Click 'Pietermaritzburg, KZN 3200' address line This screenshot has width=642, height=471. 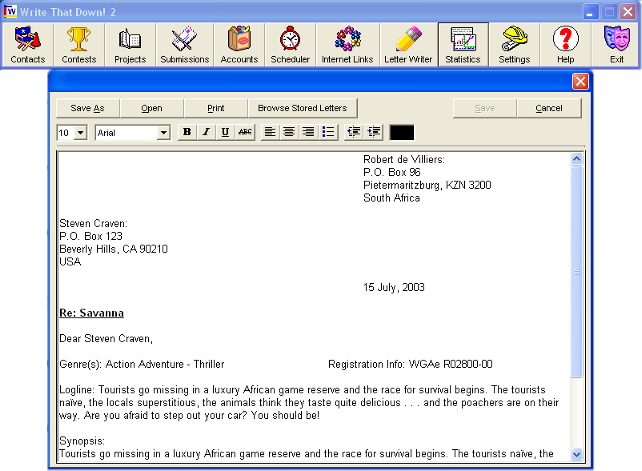[x=427, y=185]
